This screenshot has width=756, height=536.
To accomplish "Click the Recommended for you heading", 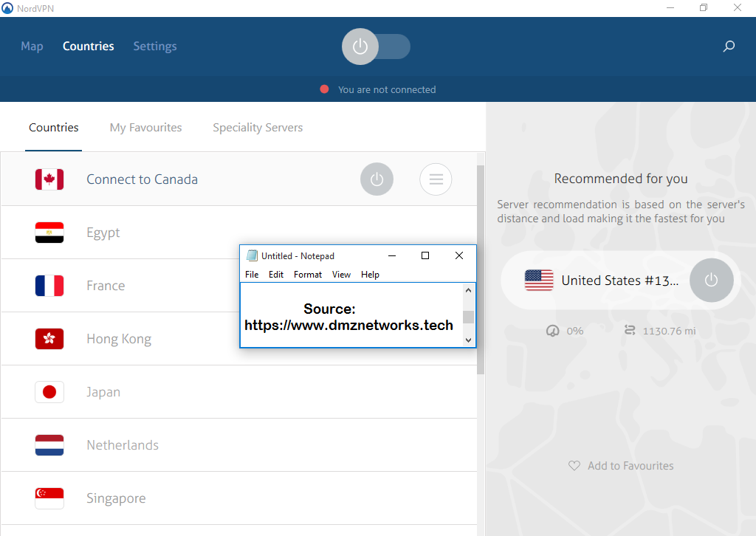I will coord(621,179).
